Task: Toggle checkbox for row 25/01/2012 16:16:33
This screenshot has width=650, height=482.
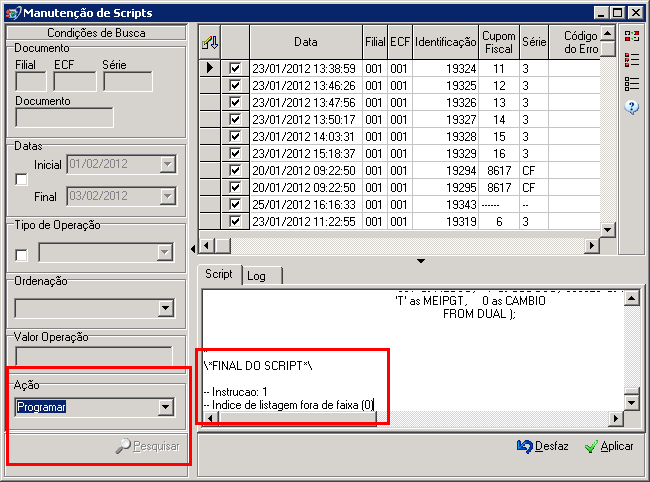Action: tap(235, 203)
